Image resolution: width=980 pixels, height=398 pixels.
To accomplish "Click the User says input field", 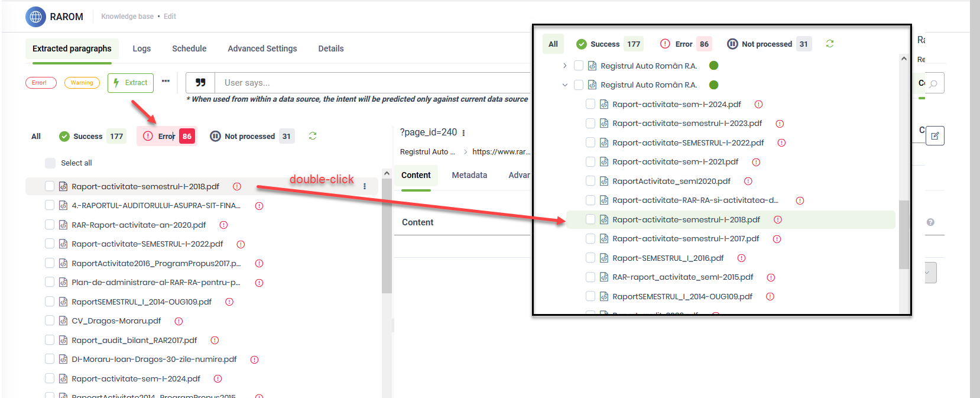I will pos(372,83).
